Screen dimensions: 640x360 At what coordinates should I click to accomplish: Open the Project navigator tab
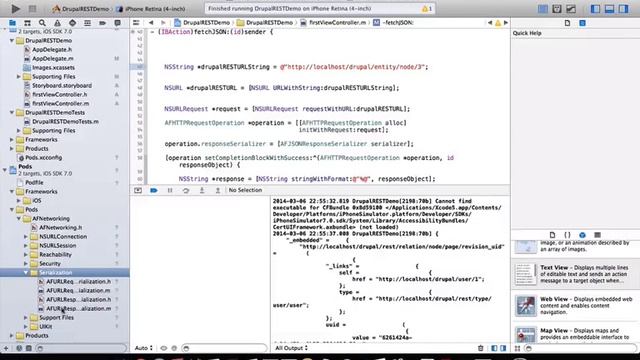12,23
